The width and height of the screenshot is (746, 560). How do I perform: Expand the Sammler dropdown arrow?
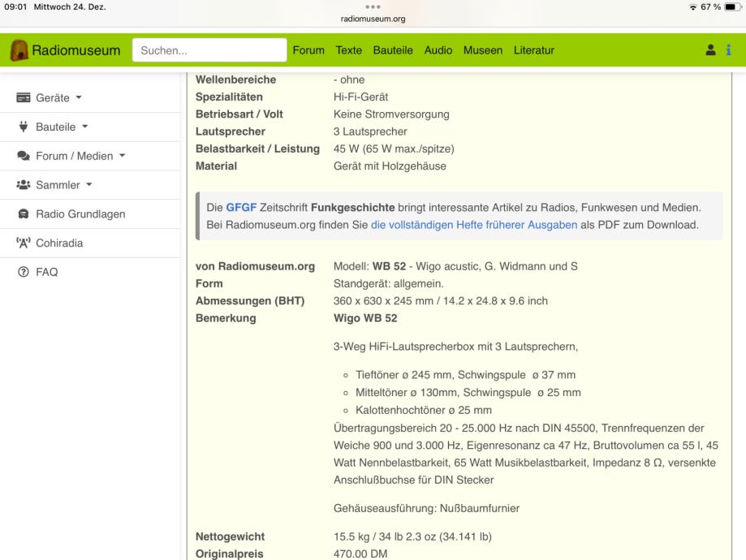click(89, 184)
